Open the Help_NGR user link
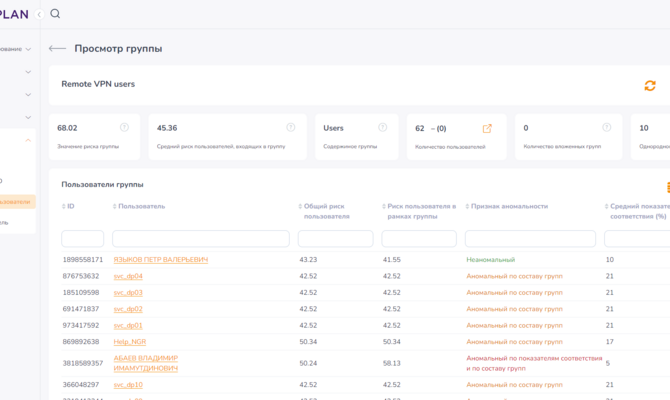 [x=129, y=342]
